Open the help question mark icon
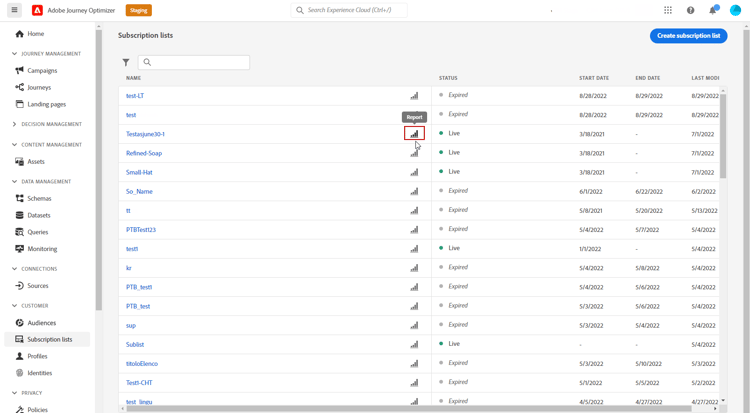 coord(690,10)
